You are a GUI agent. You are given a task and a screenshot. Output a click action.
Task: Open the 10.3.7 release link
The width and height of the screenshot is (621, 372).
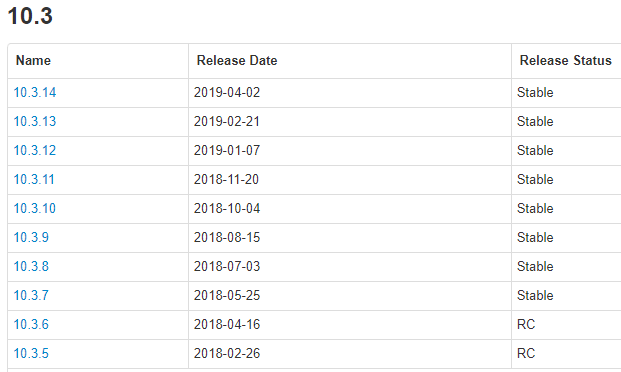pyautogui.click(x=31, y=295)
